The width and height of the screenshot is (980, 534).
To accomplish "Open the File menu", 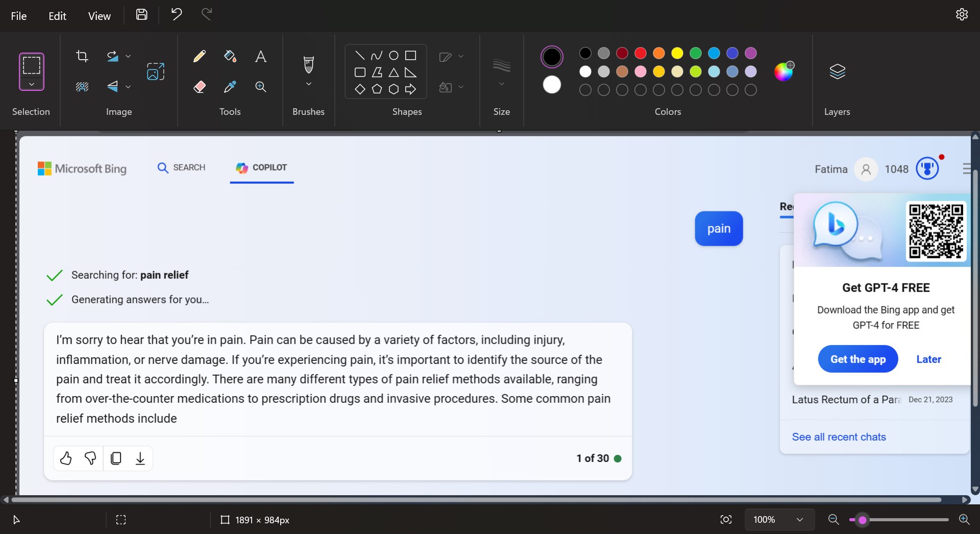I will coord(19,16).
